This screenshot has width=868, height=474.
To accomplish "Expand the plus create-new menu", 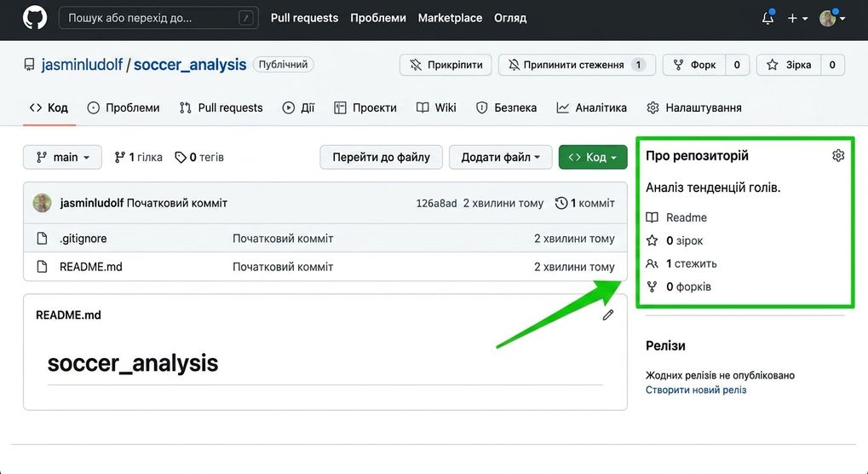I will [797, 18].
